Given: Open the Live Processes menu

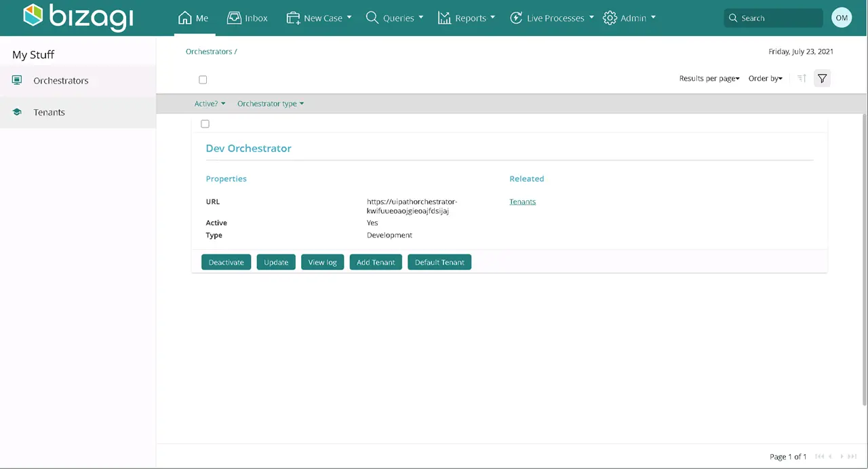Looking at the screenshot, I should tap(551, 18).
